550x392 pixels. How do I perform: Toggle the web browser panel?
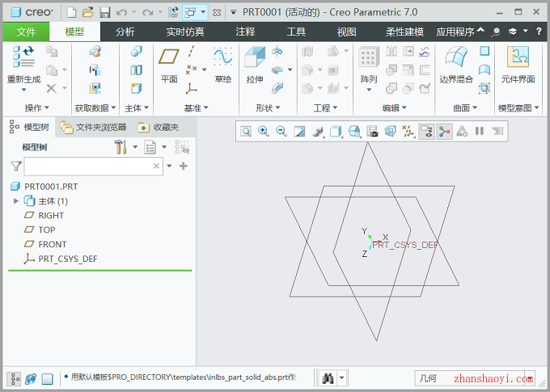point(31,379)
